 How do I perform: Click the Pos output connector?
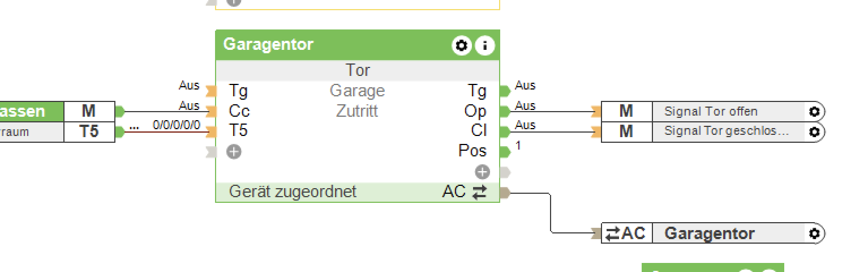pos(505,151)
